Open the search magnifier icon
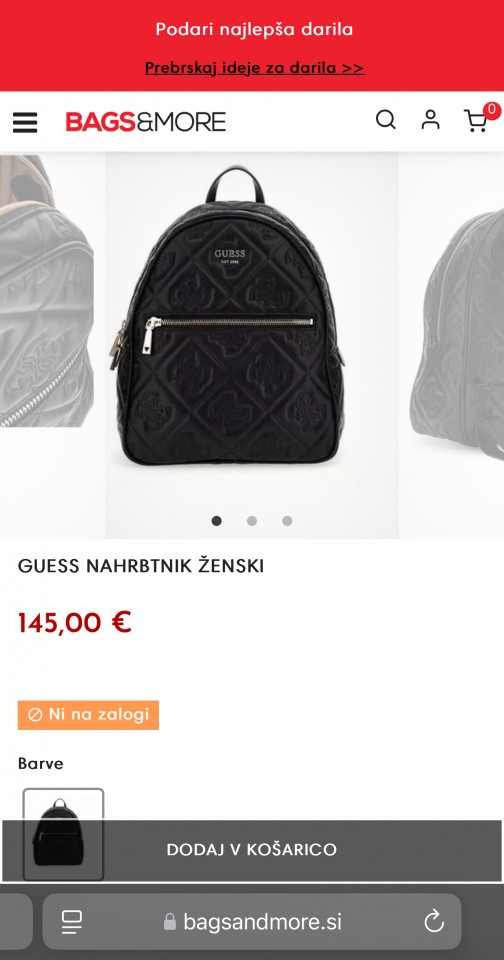The image size is (504, 960). pos(386,119)
